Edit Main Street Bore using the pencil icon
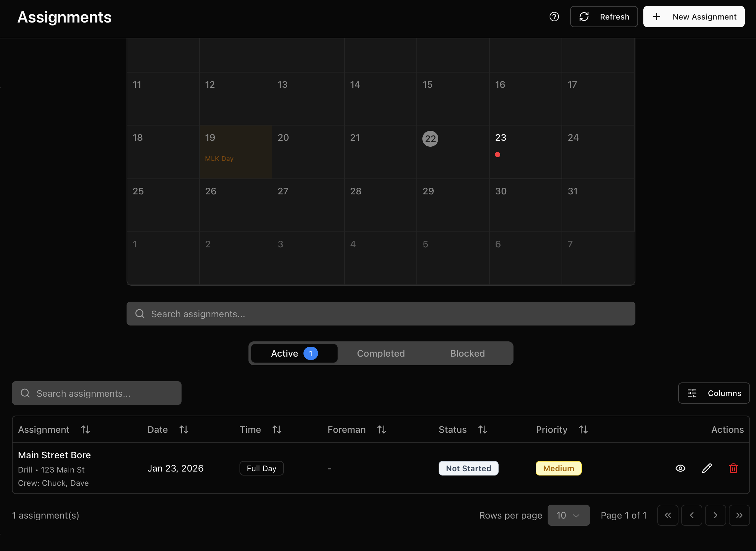The image size is (756, 551). pos(707,468)
